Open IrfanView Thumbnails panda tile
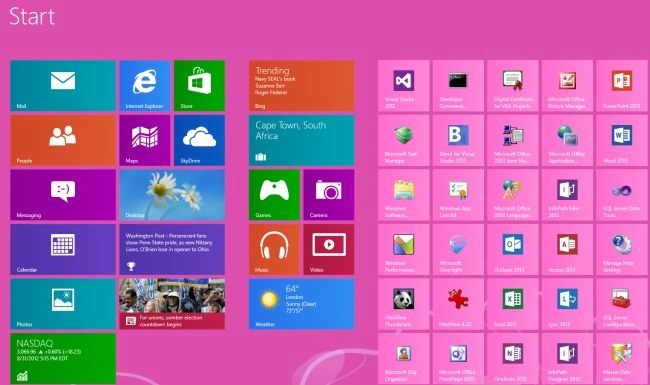 point(404,304)
